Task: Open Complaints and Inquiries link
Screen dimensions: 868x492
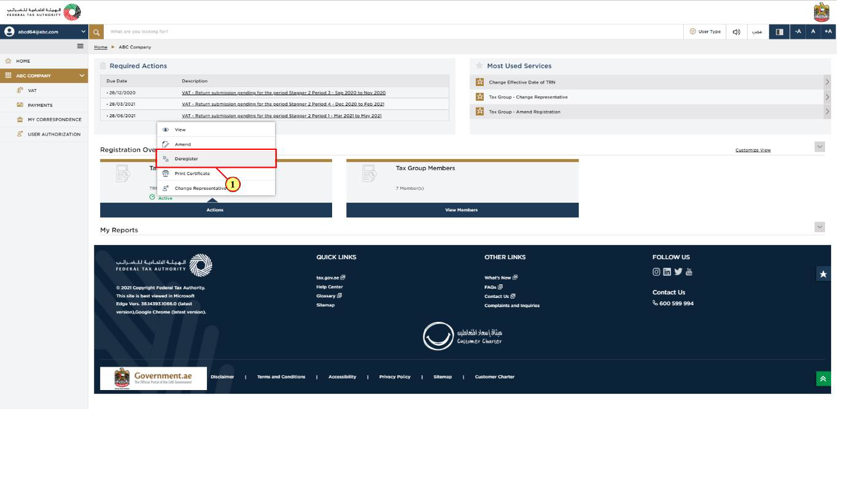Action: 512,305
